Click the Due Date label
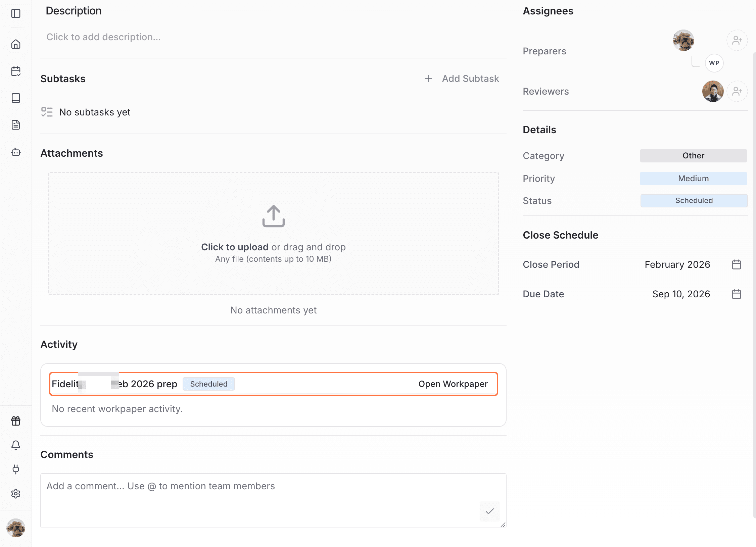This screenshot has height=547, width=756. [x=543, y=294]
